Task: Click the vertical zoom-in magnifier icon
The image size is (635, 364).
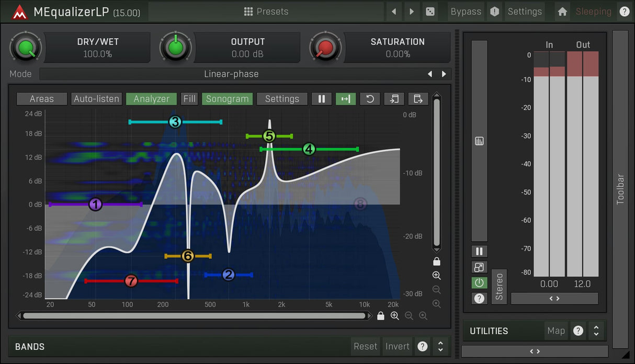Action: 437,276
